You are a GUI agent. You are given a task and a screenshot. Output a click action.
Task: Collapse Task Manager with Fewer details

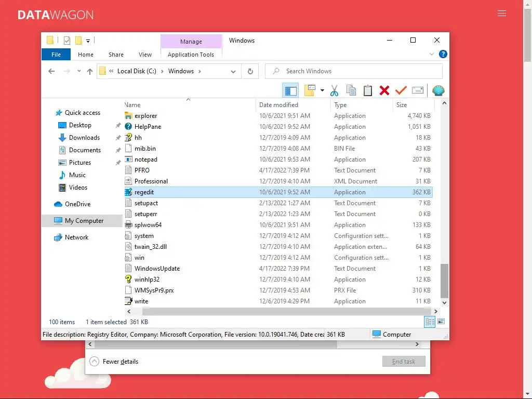[x=114, y=362]
